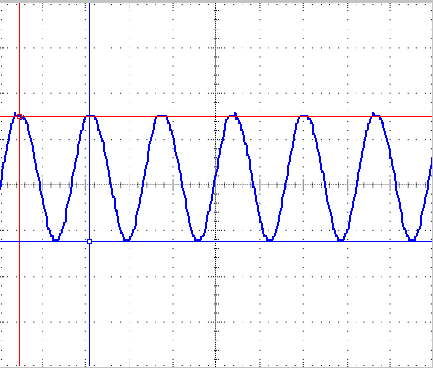Click the first trough of the waveform
The height and width of the screenshot is (368, 433).
click(56, 239)
